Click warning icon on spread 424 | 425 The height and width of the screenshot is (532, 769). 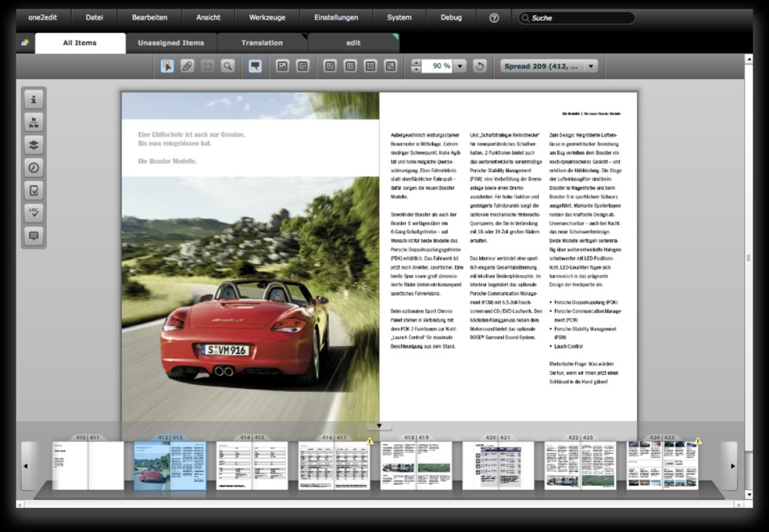699,442
